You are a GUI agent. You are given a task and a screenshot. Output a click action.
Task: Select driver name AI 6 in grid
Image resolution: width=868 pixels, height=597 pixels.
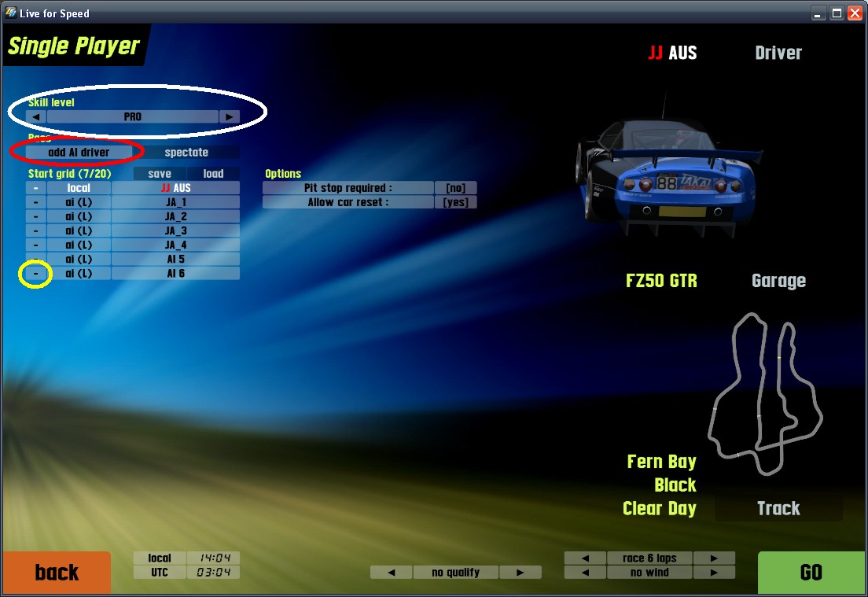pos(175,274)
